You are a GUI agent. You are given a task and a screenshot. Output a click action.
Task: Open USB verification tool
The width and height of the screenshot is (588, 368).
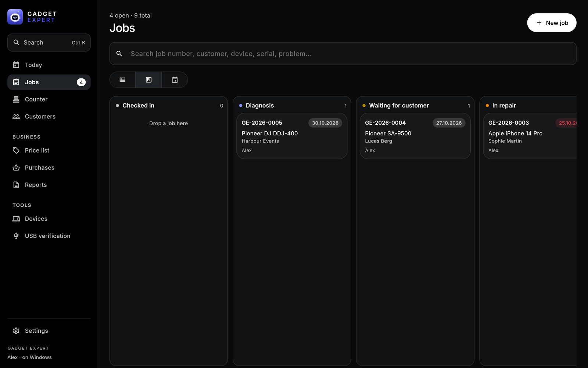pyautogui.click(x=49, y=236)
